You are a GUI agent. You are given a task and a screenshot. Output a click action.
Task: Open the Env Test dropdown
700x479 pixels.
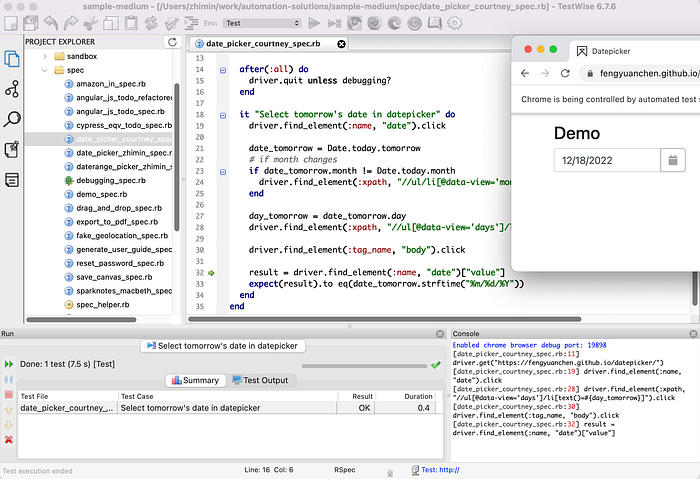[262, 23]
